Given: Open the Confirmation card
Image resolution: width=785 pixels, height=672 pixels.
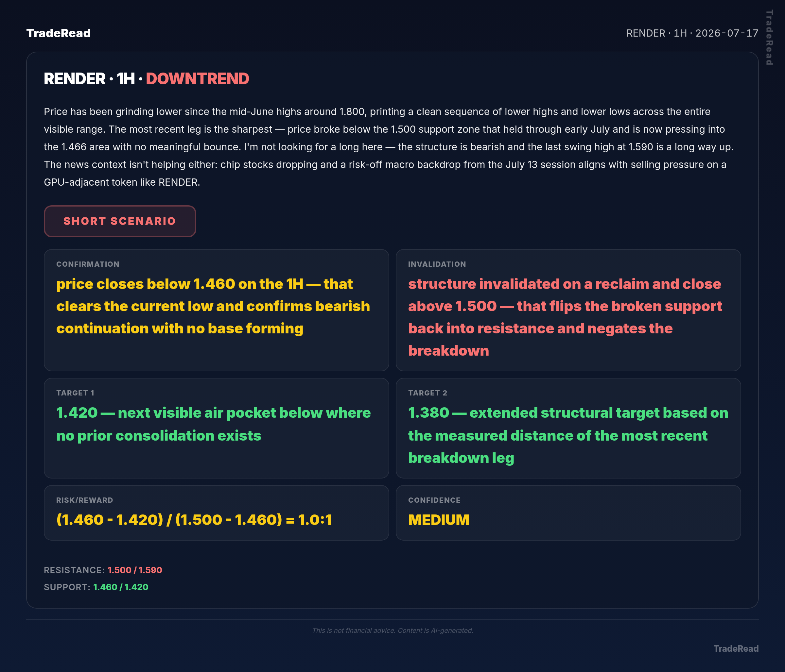Looking at the screenshot, I should click(x=216, y=310).
